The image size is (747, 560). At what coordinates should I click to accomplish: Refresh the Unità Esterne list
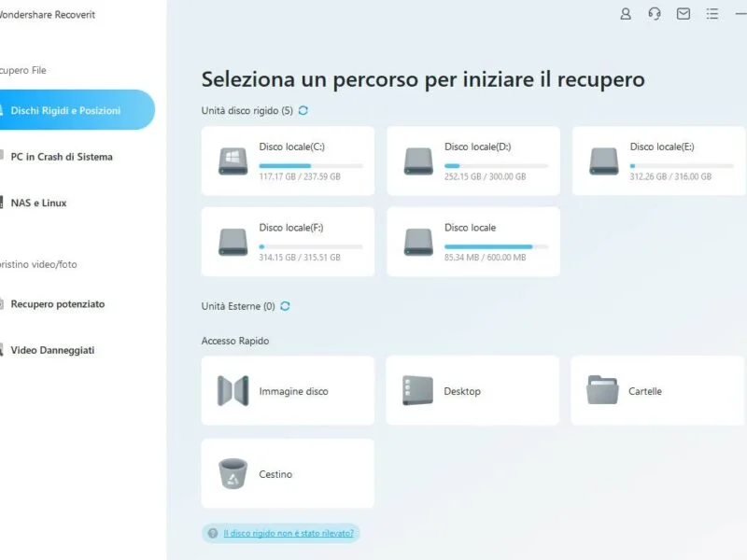coord(285,305)
